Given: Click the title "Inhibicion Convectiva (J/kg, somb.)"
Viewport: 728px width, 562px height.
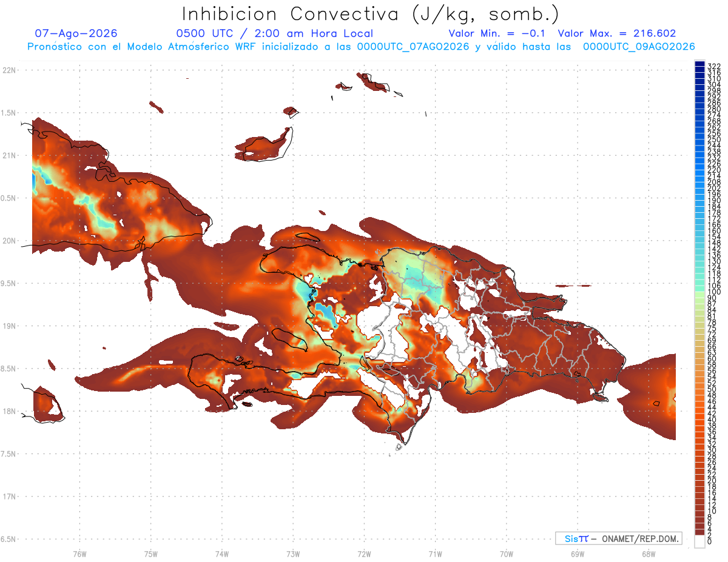Looking at the screenshot, I should [371, 14].
